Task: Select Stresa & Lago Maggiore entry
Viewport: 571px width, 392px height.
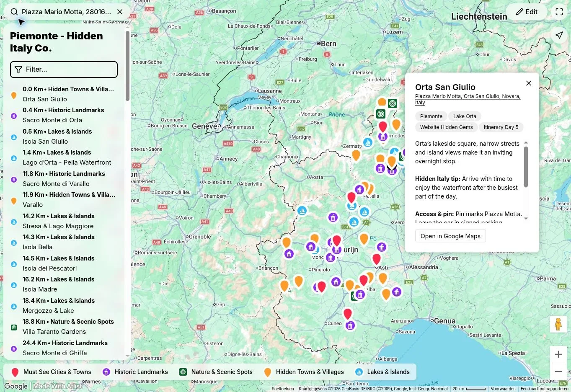Action: coord(64,221)
